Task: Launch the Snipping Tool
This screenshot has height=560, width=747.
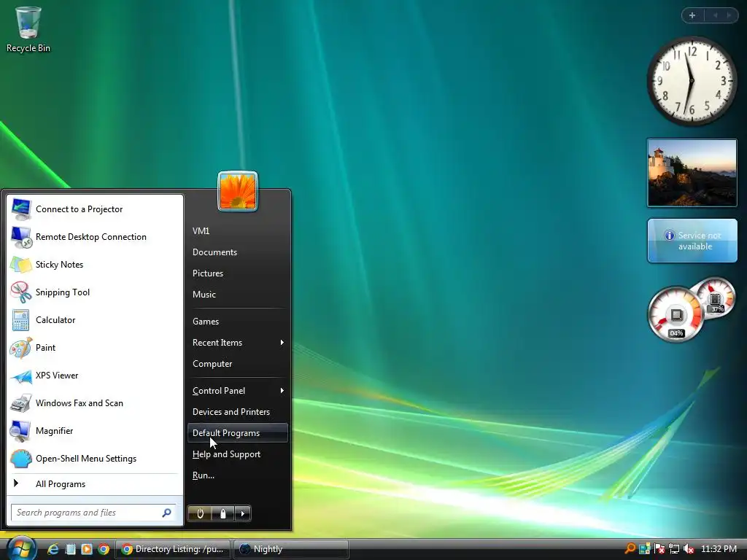Action: pyautogui.click(x=94, y=292)
